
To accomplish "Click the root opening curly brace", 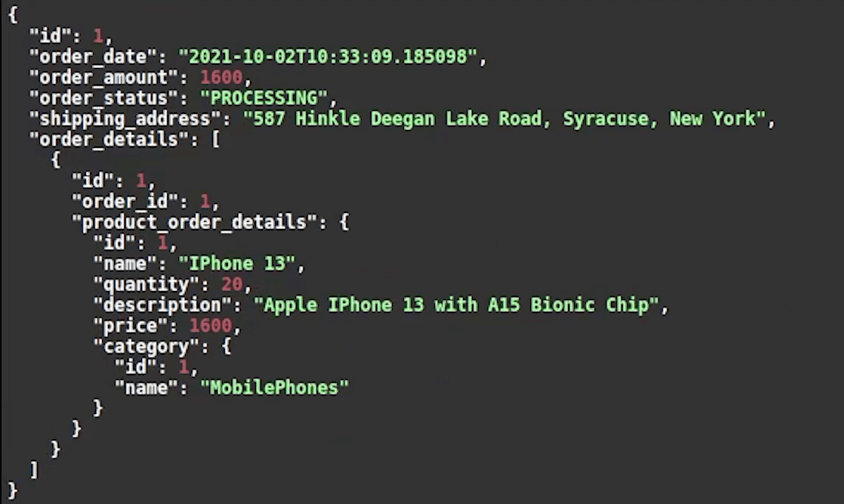I will click(13, 15).
